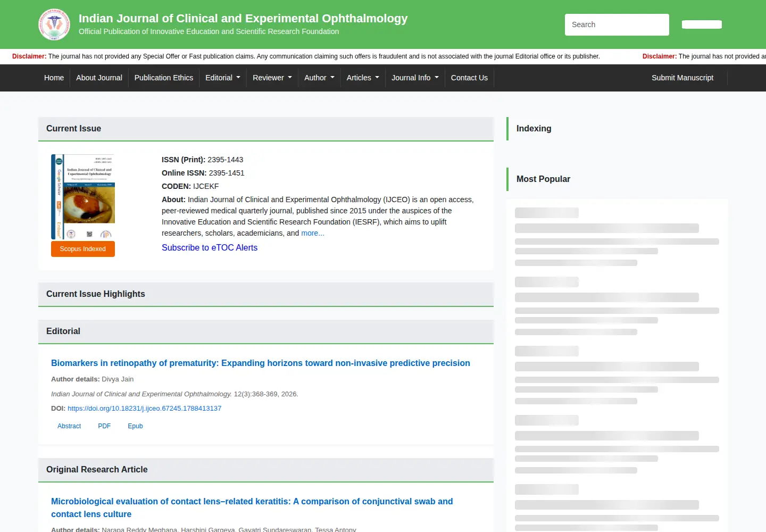Click the 'Official Publication of Innovative Education' subtitle
766x532 pixels.
(209, 31)
